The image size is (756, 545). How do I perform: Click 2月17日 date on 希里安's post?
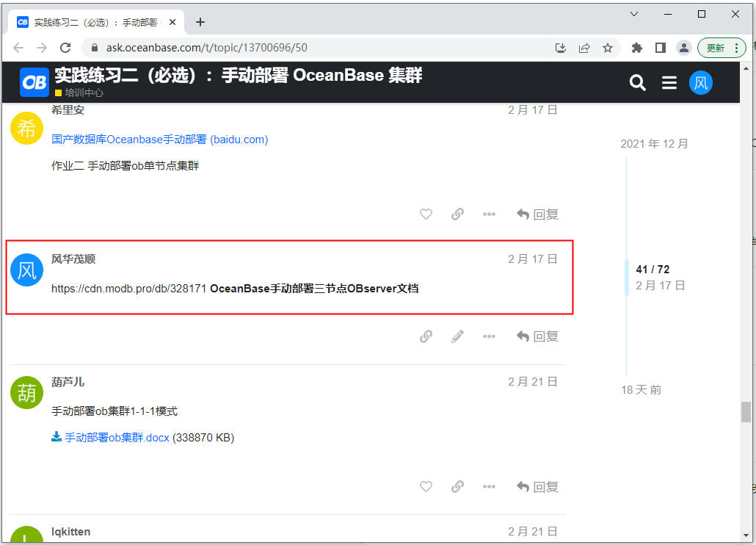[x=532, y=110]
